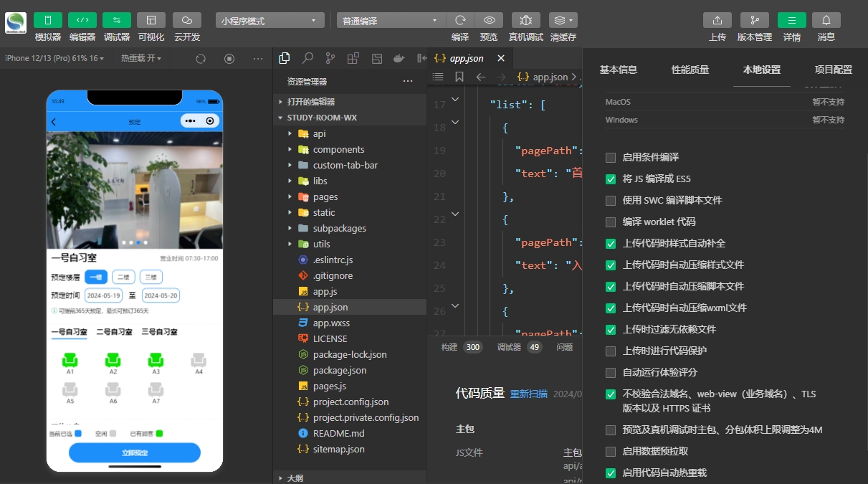This screenshot has height=484, width=868.
Task: Collapse the STUDY-ROOM-WX project root
Action: pos(349,118)
